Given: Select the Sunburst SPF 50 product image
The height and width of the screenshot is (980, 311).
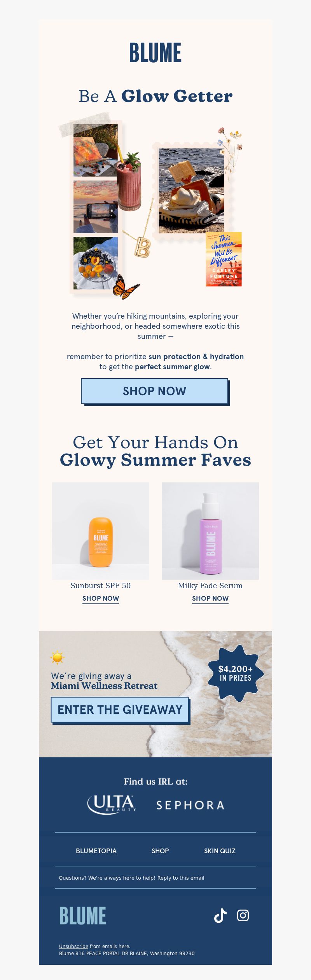Looking at the screenshot, I should tap(101, 531).
